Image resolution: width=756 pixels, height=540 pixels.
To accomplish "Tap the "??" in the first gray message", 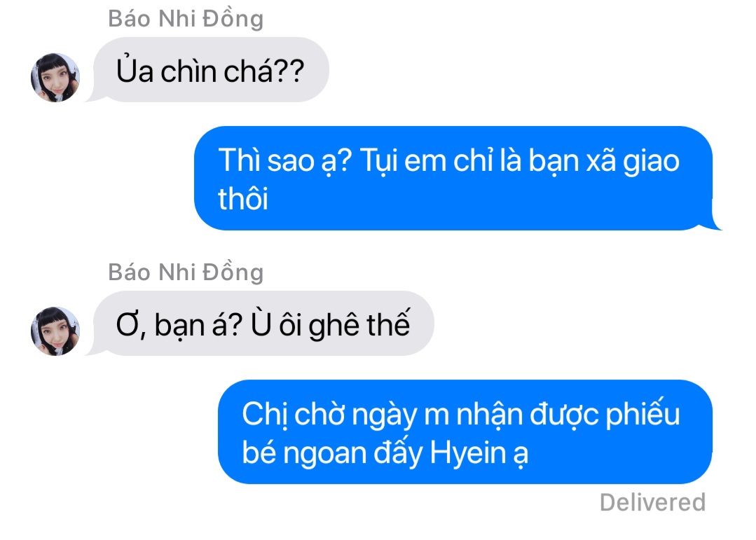I will (290, 71).
